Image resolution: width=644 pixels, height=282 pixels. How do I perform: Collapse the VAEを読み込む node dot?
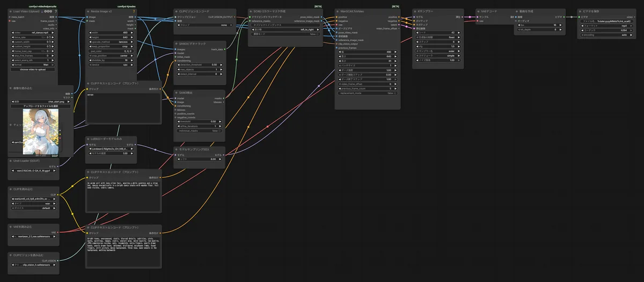click(11, 227)
